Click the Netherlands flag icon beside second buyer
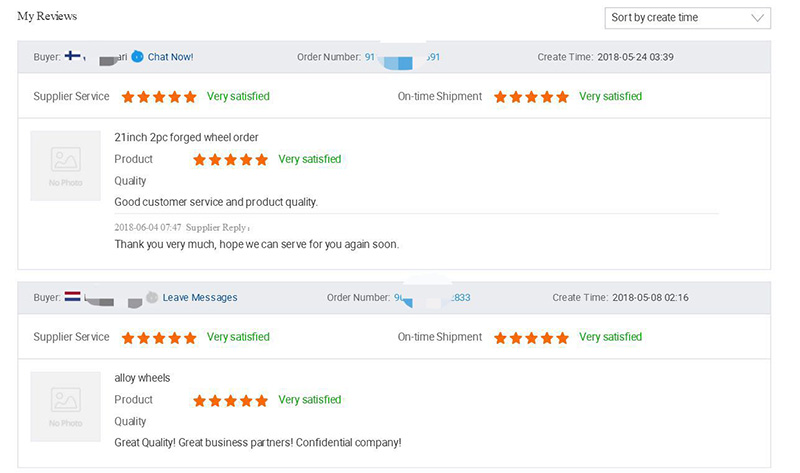 pos(72,296)
